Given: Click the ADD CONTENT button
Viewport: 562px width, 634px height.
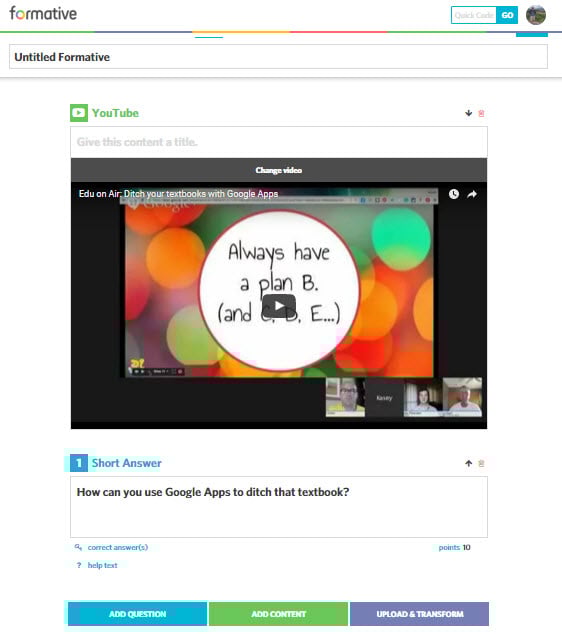Looking at the screenshot, I should click(x=279, y=614).
